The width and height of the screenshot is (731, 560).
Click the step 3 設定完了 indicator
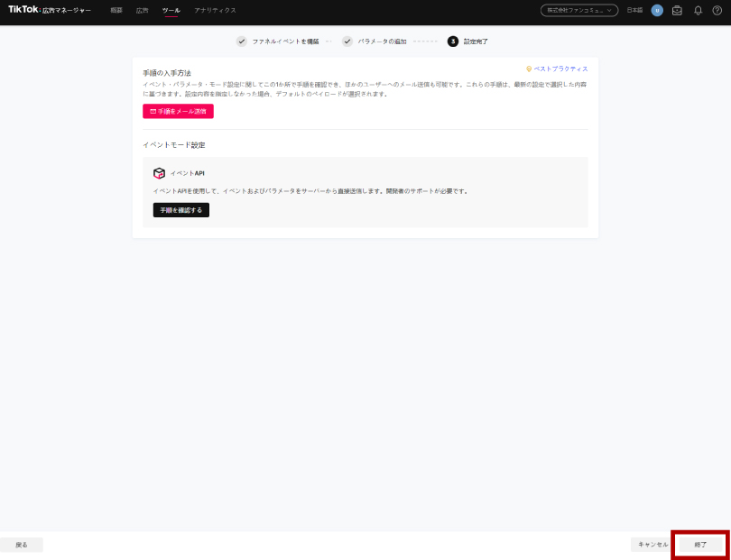[453, 41]
